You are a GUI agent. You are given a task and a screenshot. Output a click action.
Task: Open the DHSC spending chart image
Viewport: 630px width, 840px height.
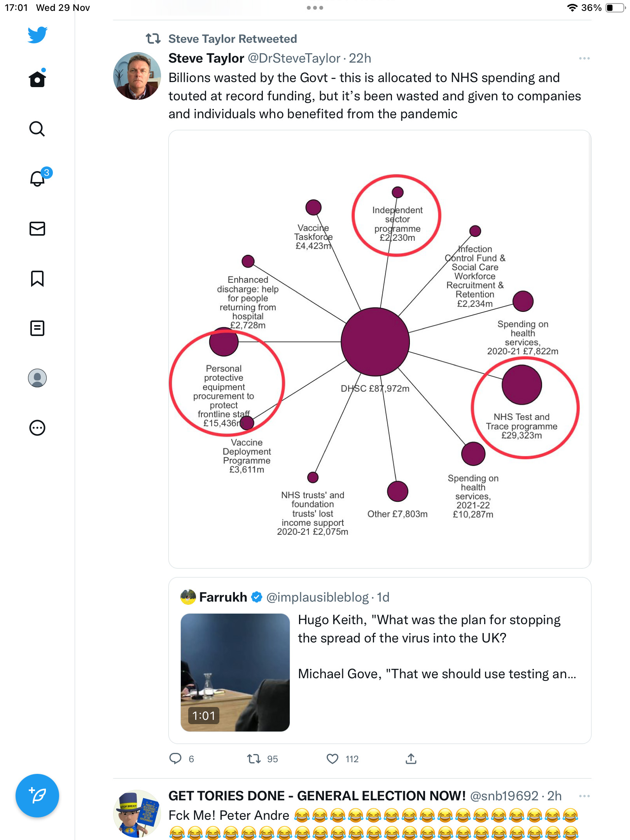coord(380,349)
